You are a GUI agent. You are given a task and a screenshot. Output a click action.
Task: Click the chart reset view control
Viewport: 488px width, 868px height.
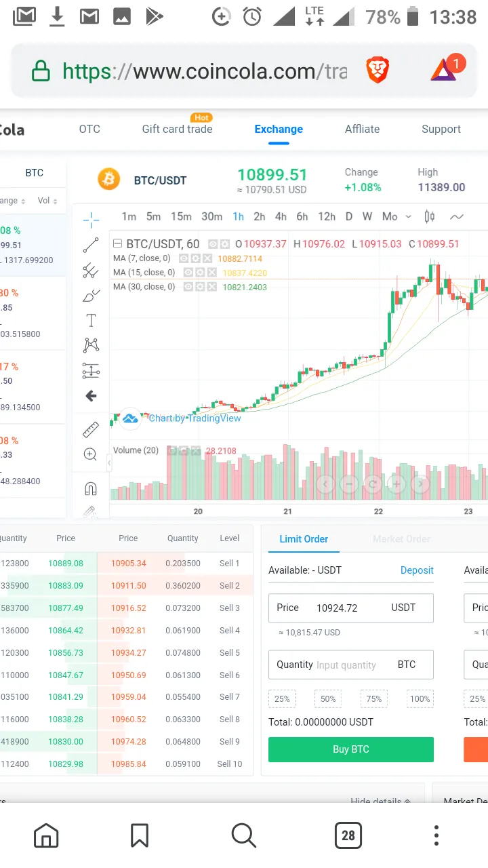pos(373,484)
